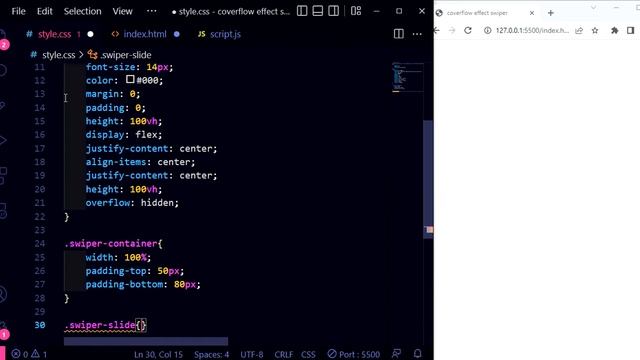Click the vertical editor scrollbar

coord(428,180)
